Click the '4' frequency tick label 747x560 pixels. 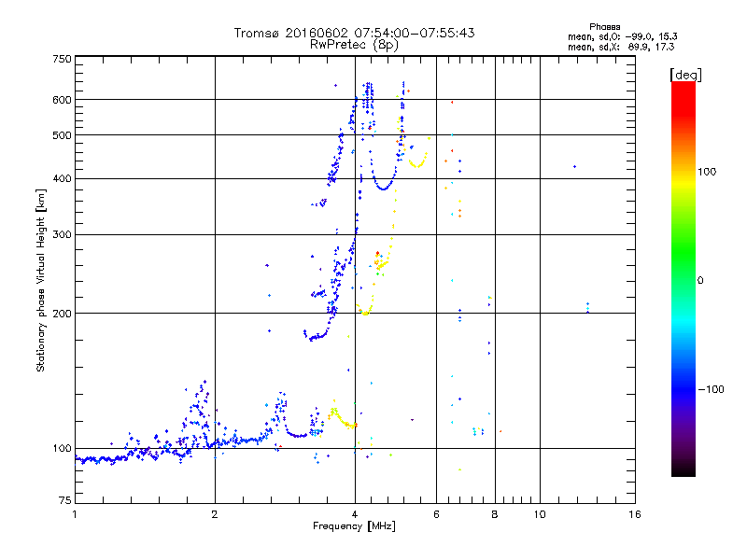point(355,514)
